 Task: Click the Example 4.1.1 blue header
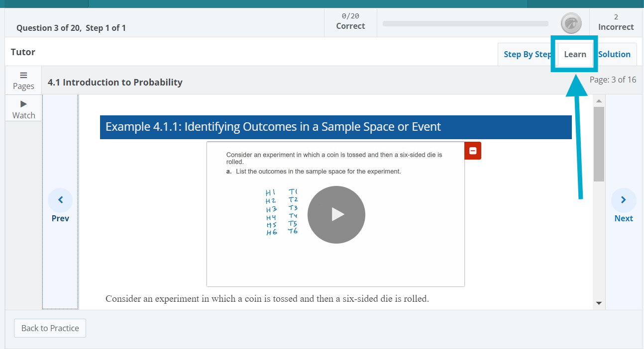pos(335,127)
